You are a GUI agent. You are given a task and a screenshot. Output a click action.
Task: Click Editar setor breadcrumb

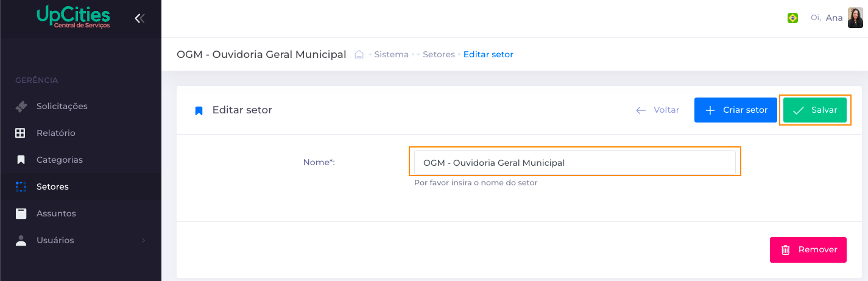tap(489, 54)
